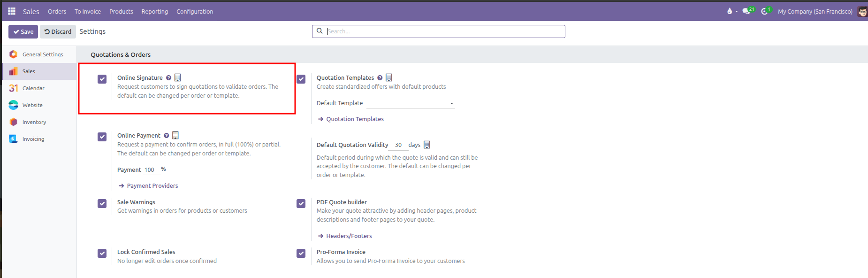
Task: Open the apps grid menu icon
Action: click(x=12, y=11)
